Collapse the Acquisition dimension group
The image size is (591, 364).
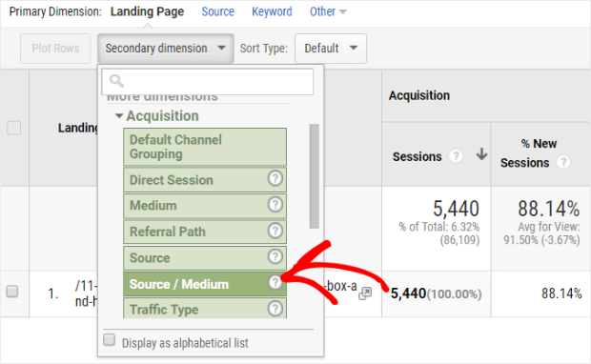[119, 115]
